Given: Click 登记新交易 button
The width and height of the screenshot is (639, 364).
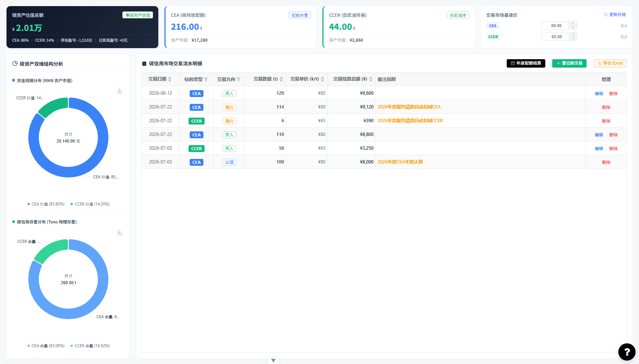Looking at the screenshot, I should pos(569,63).
